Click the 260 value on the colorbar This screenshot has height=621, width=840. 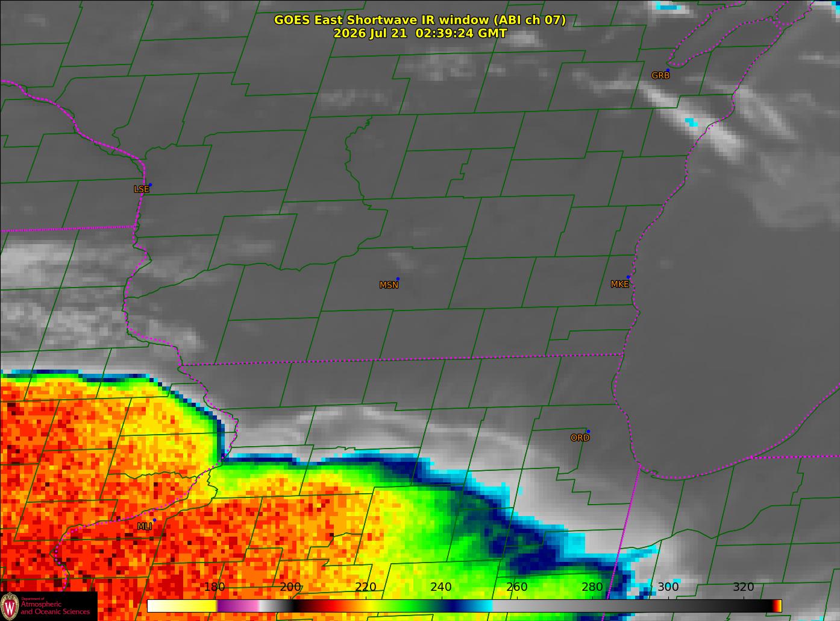point(517,587)
